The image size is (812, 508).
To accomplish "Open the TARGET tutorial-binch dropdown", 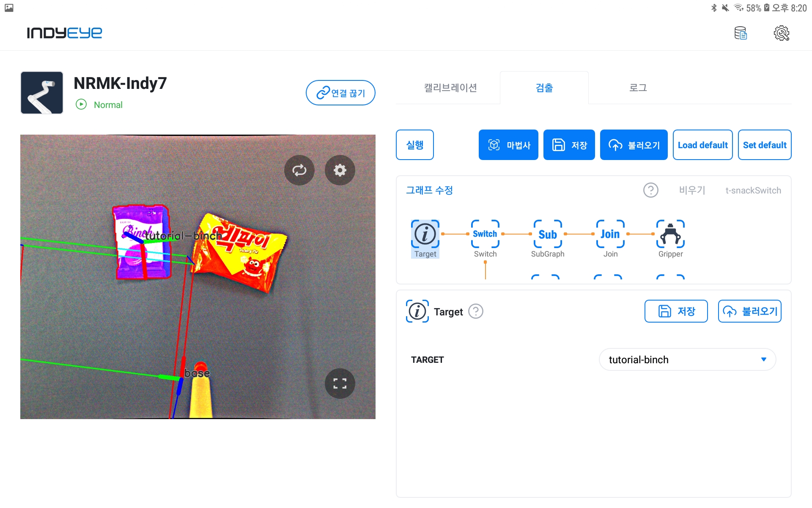I will [687, 359].
